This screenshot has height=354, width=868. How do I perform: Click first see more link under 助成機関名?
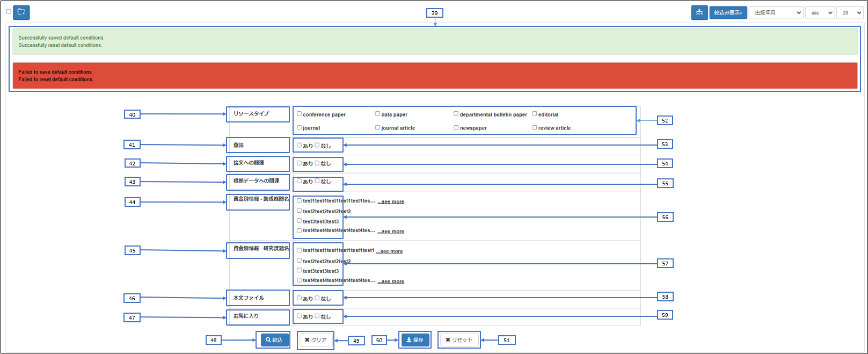tap(391, 202)
